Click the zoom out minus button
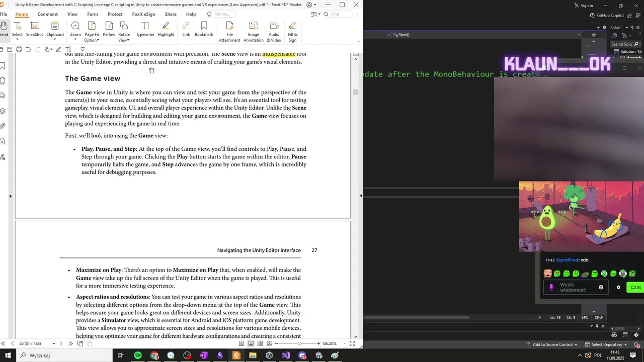This screenshot has height=362, width=644. [276, 343]
